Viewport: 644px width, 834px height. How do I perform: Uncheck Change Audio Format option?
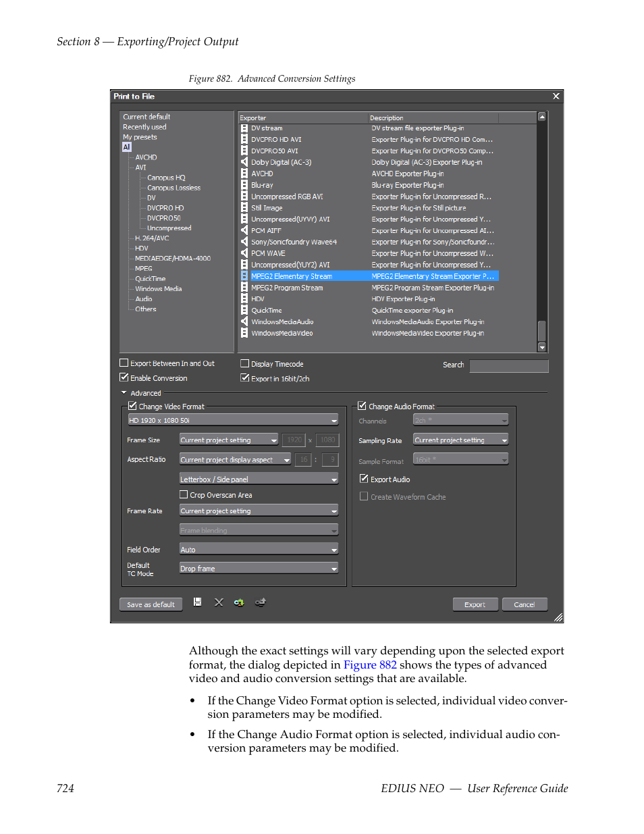(362, 406)
